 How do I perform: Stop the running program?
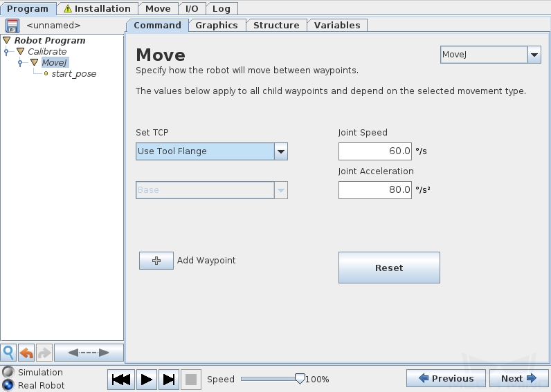pyautogui.click(x=191, y=380)
